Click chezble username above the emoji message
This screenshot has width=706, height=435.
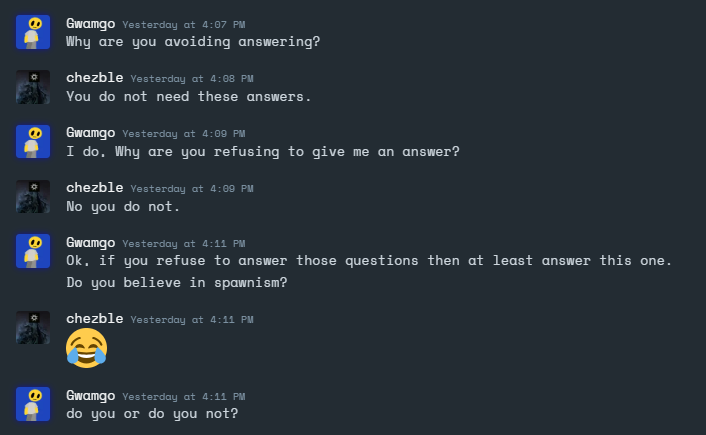95,319
